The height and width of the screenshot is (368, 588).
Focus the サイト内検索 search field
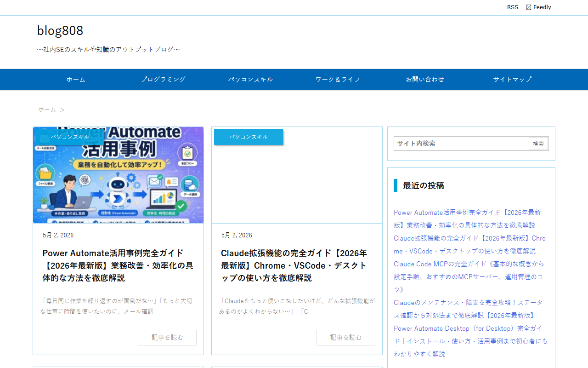[x=461, y=144]
